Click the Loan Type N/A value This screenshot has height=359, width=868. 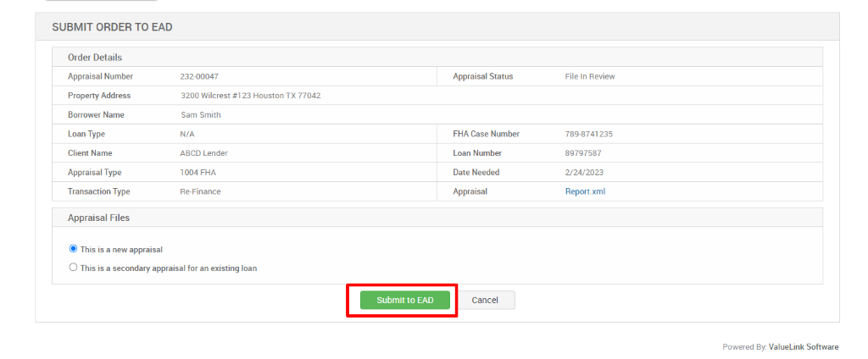tap(187, 134)
